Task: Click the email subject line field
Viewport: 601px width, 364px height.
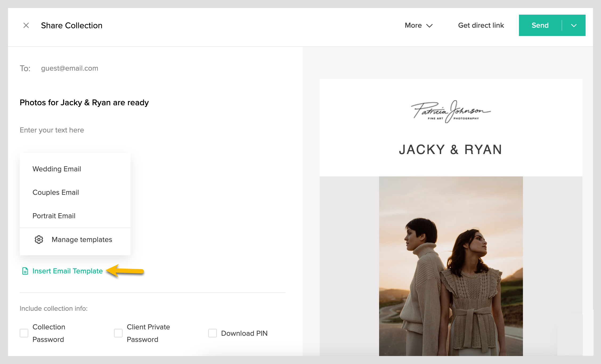Action: [84, 103]
